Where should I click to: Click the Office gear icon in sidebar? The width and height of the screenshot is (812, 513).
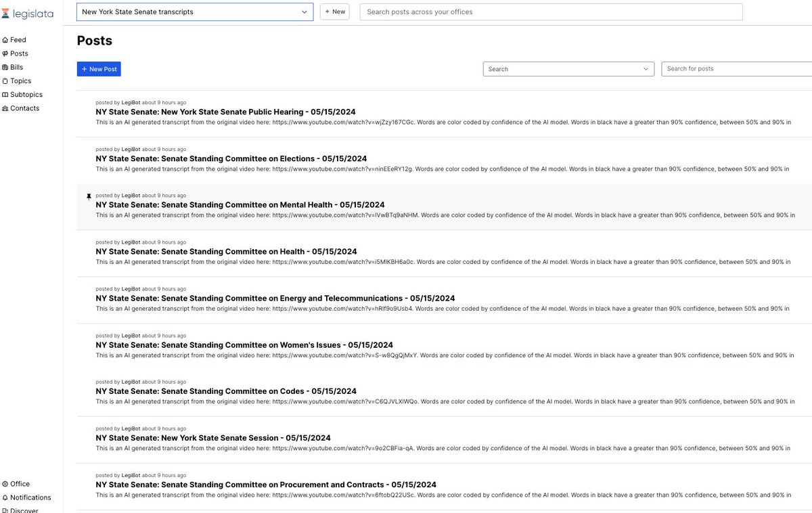pyautogui.click(x=5, y=484)
